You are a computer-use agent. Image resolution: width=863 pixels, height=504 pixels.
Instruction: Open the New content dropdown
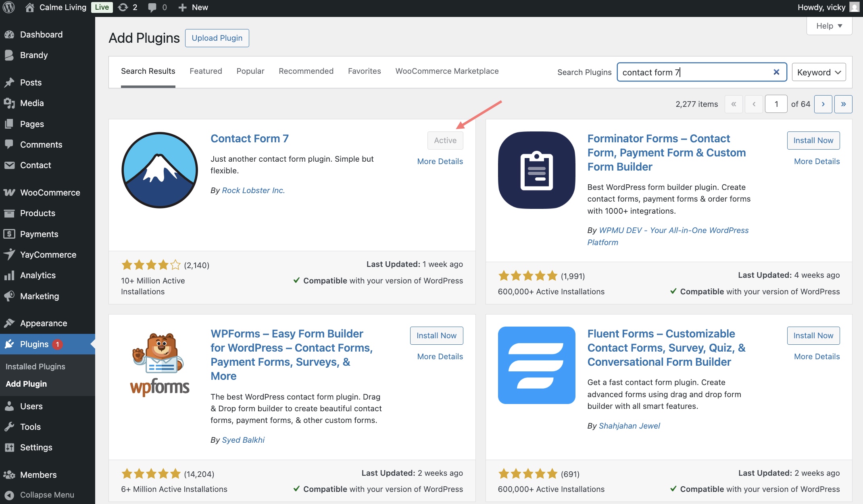tap(194, 7)
